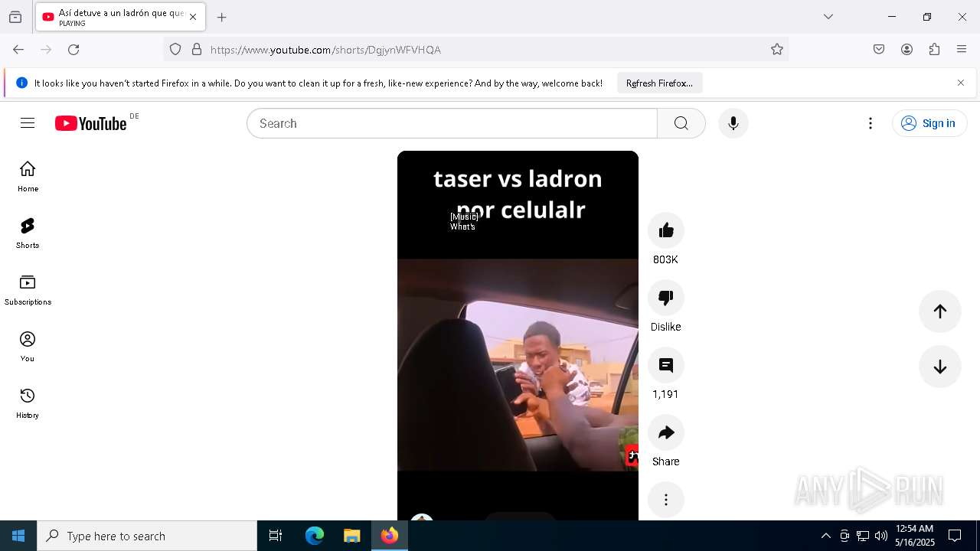Open File Explorer from the taskbar
Screen dimensions: 980x551
click(x=351, y=536)
